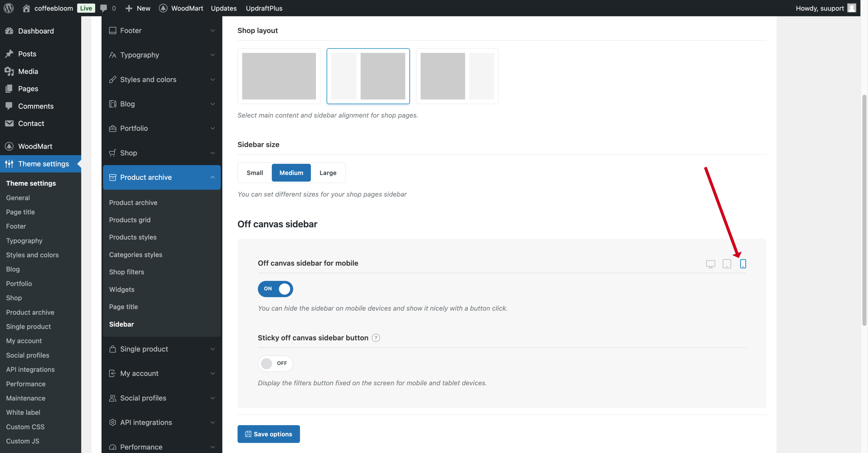Select Small sidebar size

click(255, 173)
